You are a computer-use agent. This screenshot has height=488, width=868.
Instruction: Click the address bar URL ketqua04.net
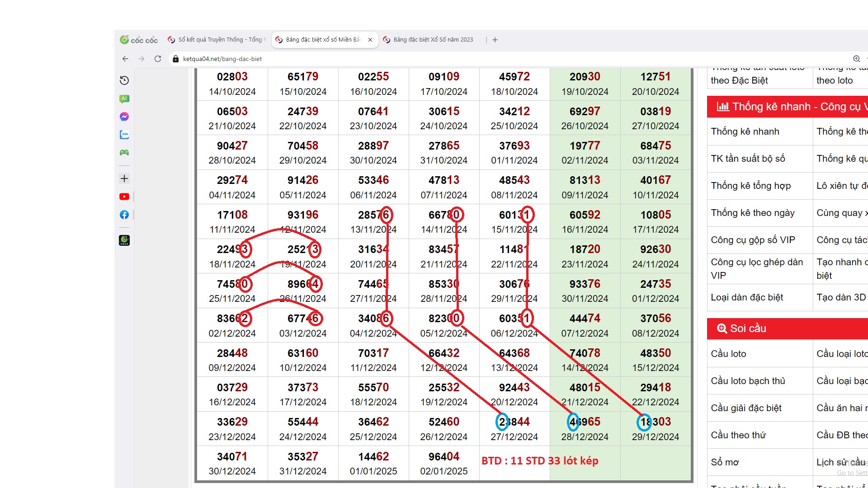coord(222,59)
